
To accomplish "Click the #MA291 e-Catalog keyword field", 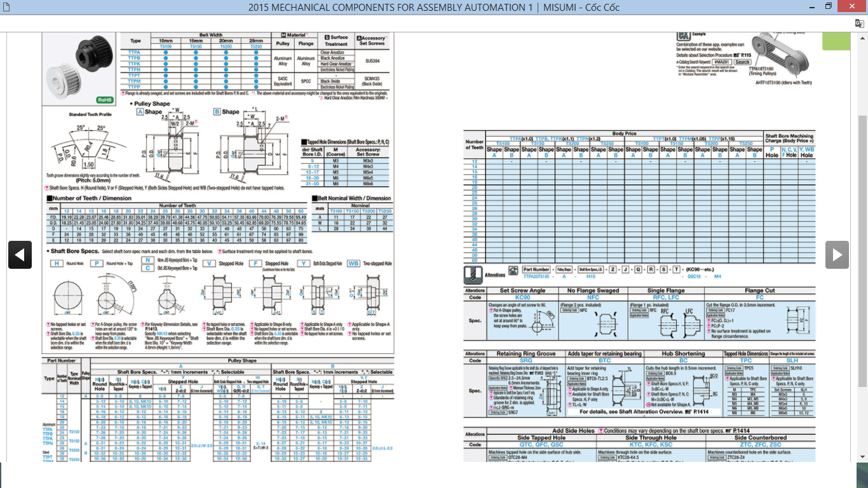I will point(722,62).
